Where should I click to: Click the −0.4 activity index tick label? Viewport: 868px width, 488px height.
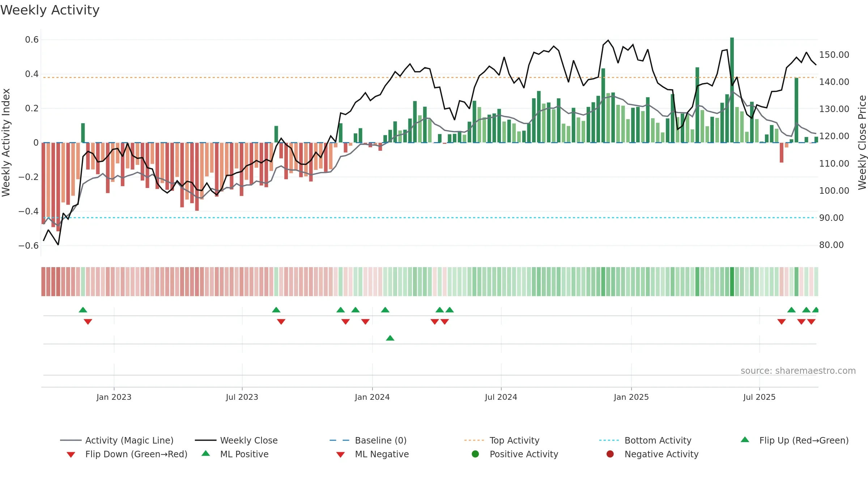28,211
